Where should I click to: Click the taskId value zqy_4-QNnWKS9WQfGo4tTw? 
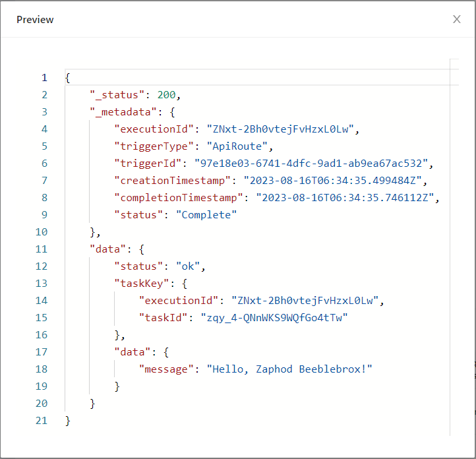click(x=274, y=318)
